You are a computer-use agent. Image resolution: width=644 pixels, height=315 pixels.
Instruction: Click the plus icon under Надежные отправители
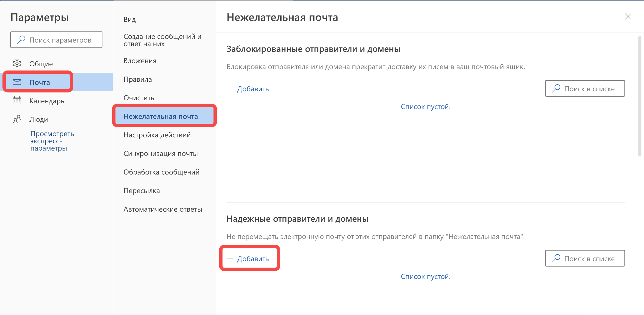(230, 259)
